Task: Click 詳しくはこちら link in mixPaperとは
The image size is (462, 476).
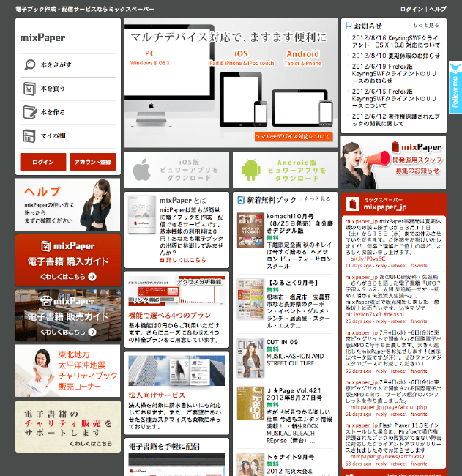Action: tap(186, 260)
